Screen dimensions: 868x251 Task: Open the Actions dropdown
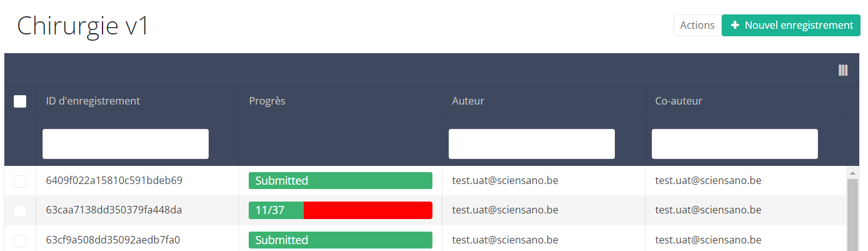tap(697, 25)
